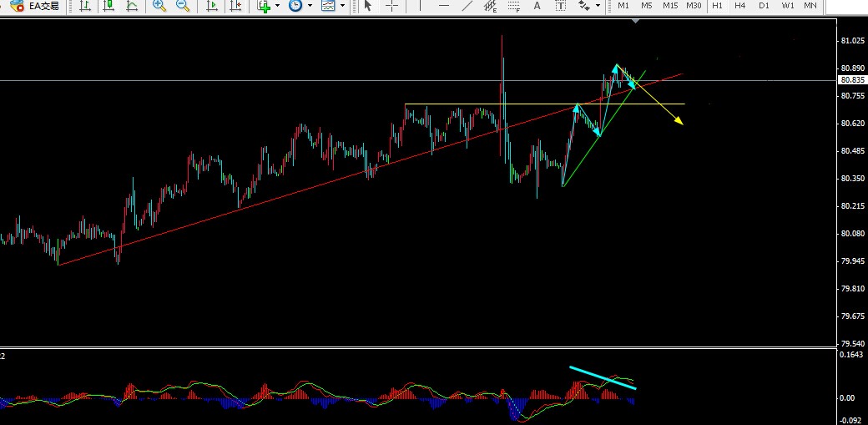Expand the indicators list dropdown arrow
This screenshot has width=868, height=425.
pos(277,6)
